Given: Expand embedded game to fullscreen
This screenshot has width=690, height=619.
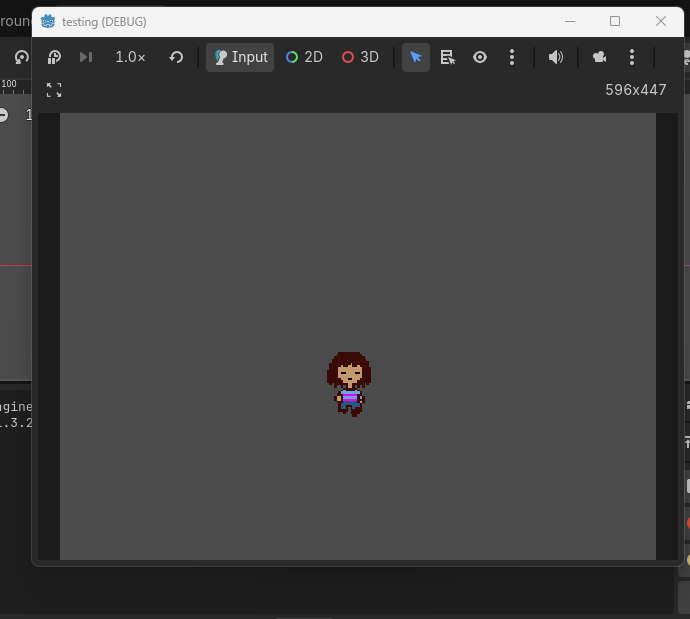Looking at the screenshot, I should coord(54,90).
